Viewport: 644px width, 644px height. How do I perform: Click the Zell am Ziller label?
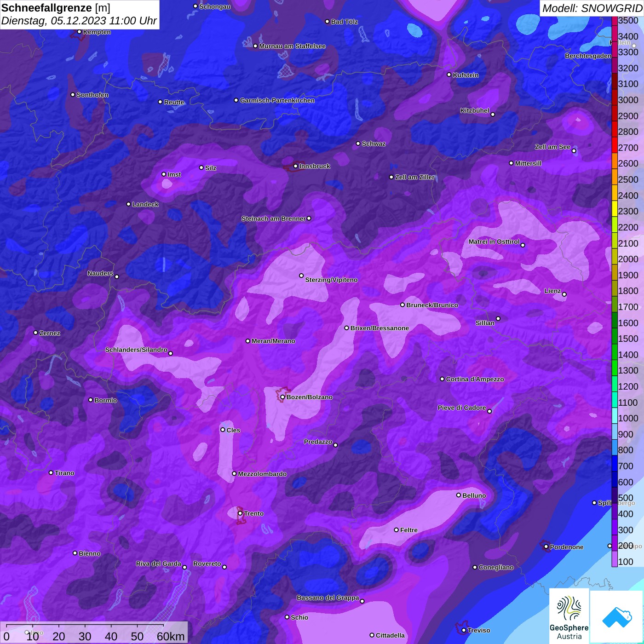[x=415, y=177]
